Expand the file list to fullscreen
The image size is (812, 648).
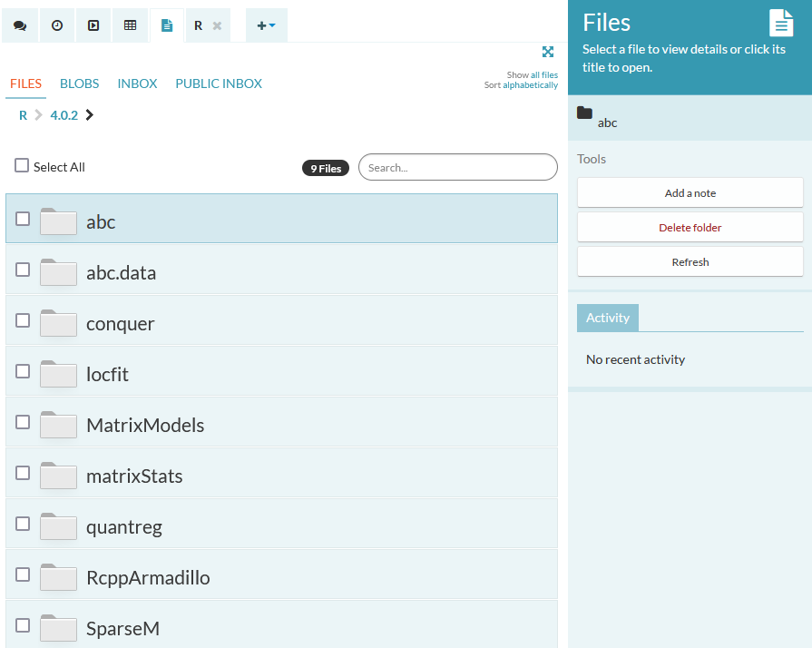tap(548, 52)
